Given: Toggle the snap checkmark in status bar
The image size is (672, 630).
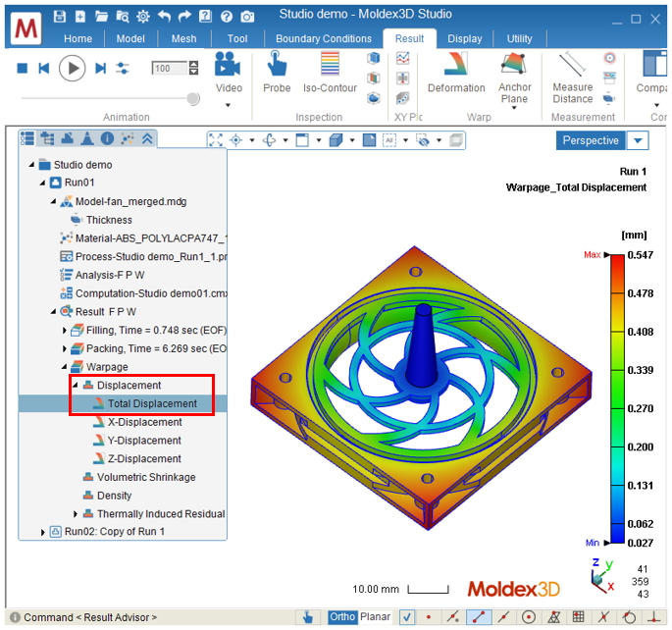Looking at the screenshot, I should coord(407,617).
